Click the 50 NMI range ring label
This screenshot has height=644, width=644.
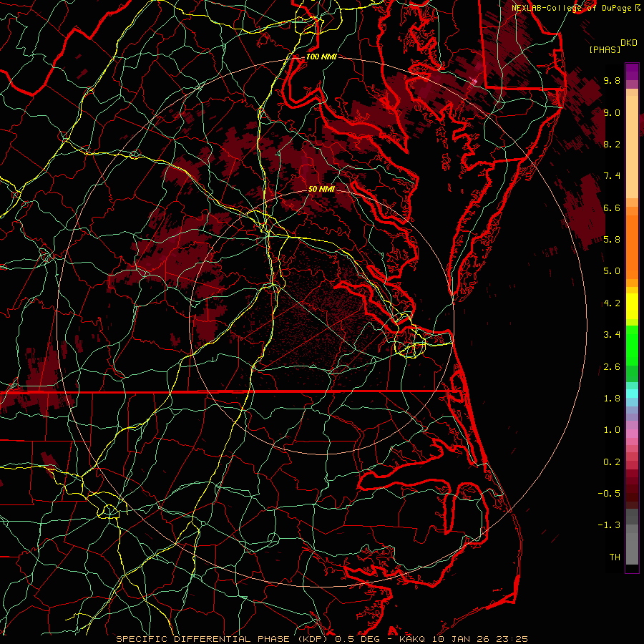(x=321, y=189)
